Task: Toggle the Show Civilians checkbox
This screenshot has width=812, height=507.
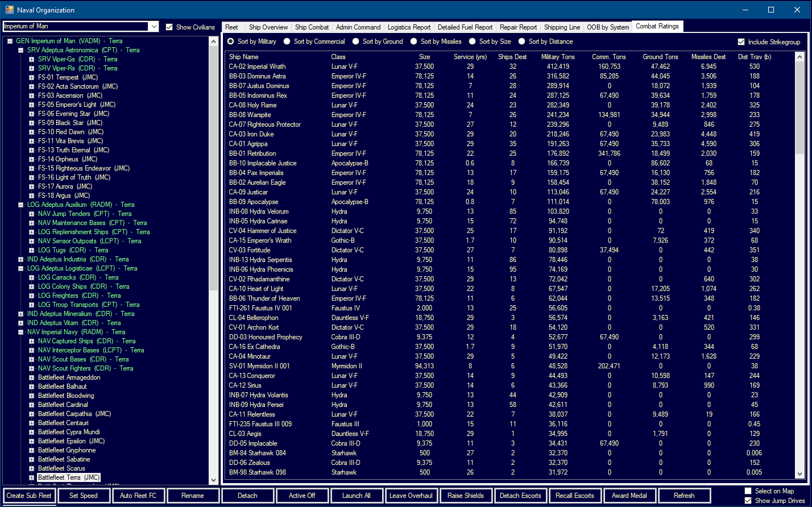Action: (x=169, y=27)
